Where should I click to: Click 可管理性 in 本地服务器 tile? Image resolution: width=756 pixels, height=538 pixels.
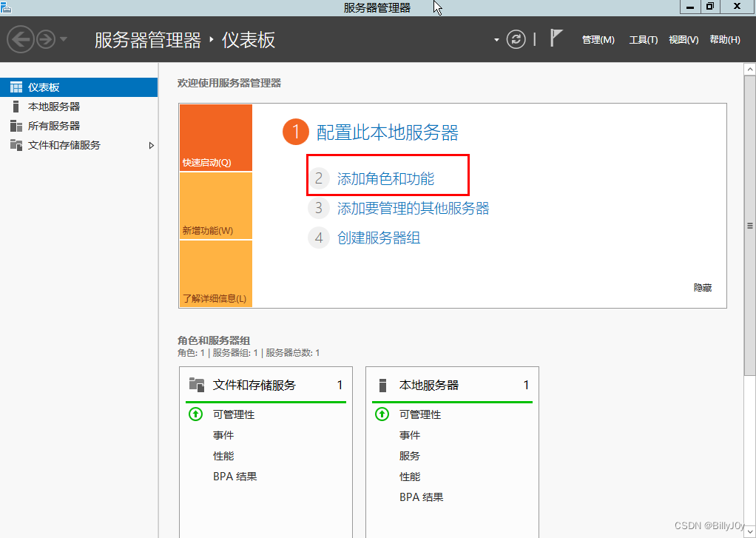(420, 414)
